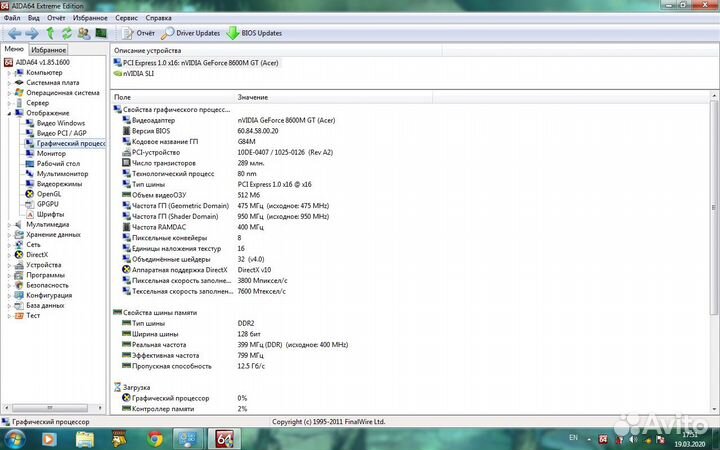Click the green Up arrow toolbar icon

pyautogui.click(x=50, y=33)
